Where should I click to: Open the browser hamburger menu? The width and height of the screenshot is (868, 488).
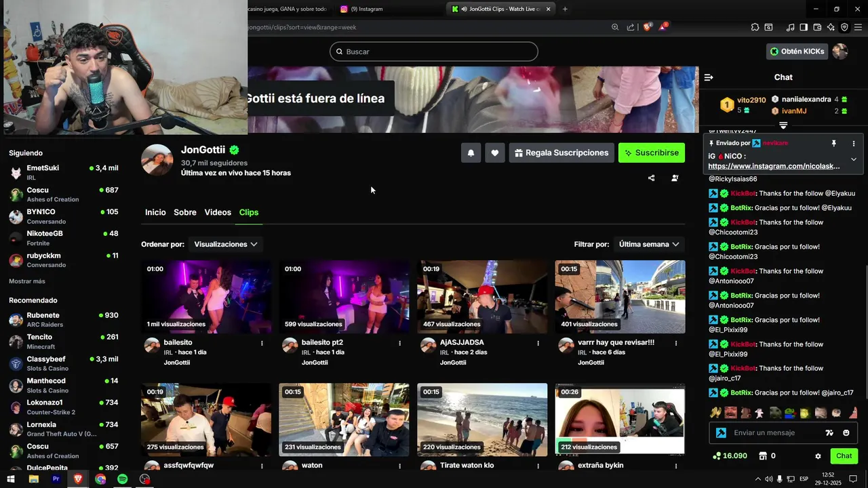859,27
